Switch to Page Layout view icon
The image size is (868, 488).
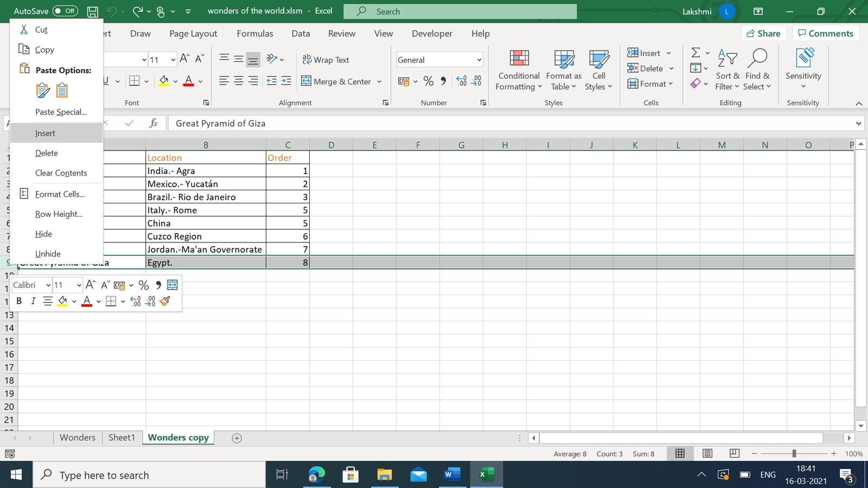tap(707, 453)
